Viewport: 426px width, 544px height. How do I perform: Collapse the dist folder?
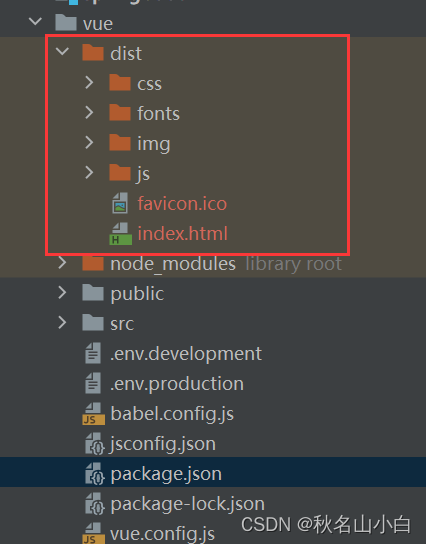point(62,52)
